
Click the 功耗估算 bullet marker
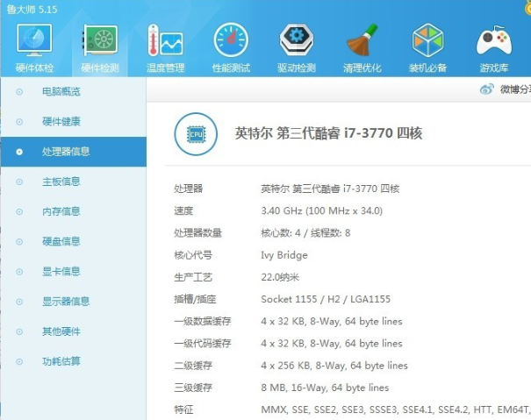pos(19,361)
